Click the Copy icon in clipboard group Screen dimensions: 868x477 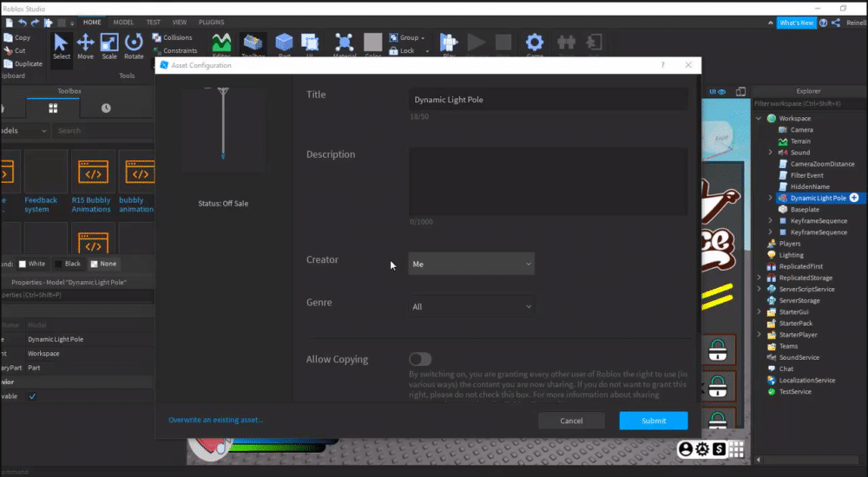[9, 37]
